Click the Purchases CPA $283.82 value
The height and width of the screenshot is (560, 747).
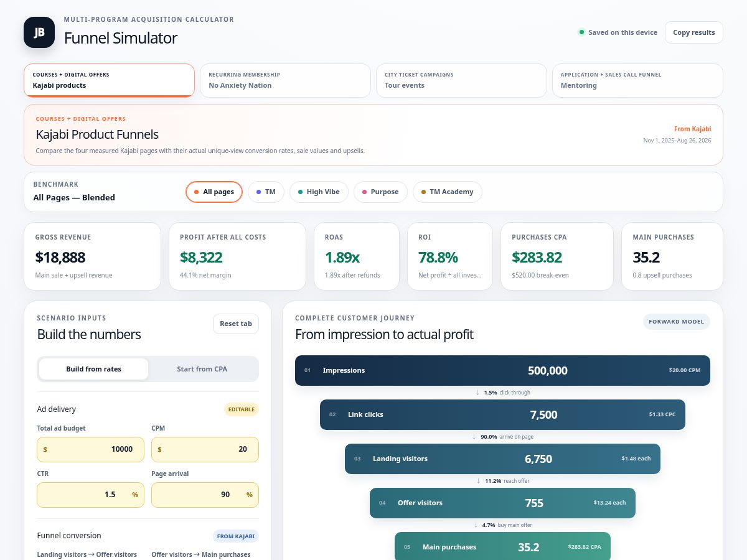coord(537,257)
